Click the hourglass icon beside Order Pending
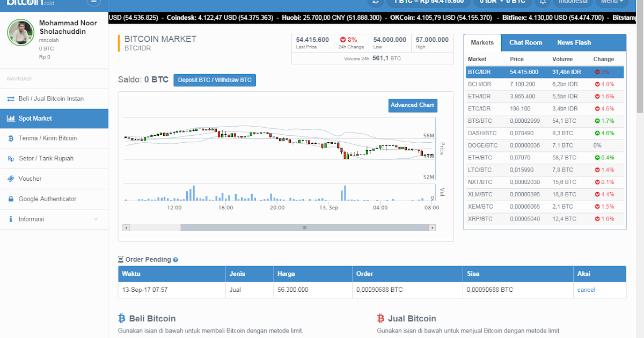Screen dimensions: 644x338 [x=121, y=260]
